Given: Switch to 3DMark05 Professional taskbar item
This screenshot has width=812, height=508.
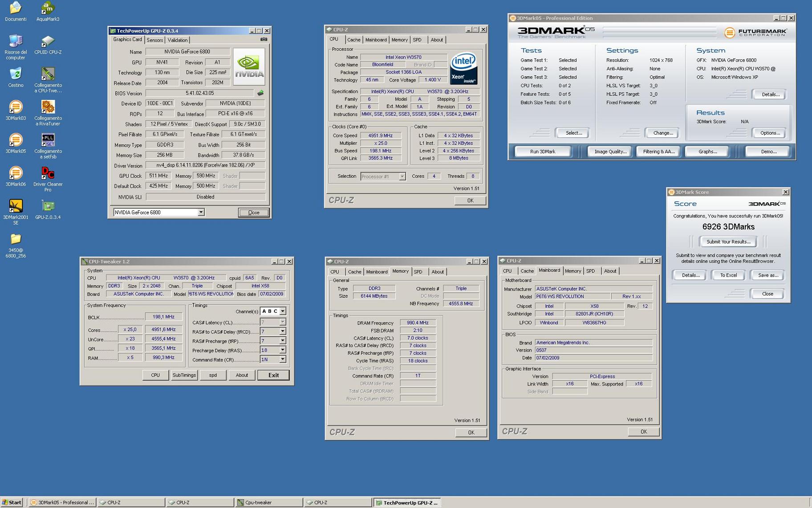Looking at the screenshot, I should tap(62, 502).
